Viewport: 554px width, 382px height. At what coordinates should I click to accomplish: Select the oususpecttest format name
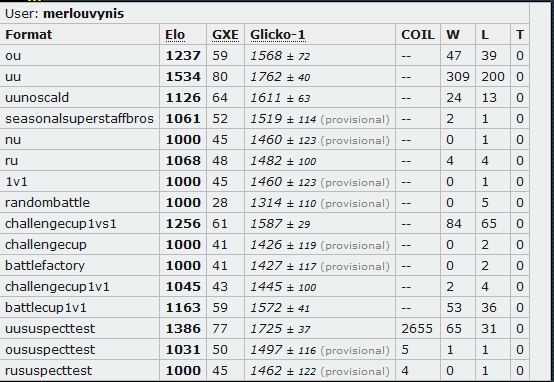tap(50, 349)
